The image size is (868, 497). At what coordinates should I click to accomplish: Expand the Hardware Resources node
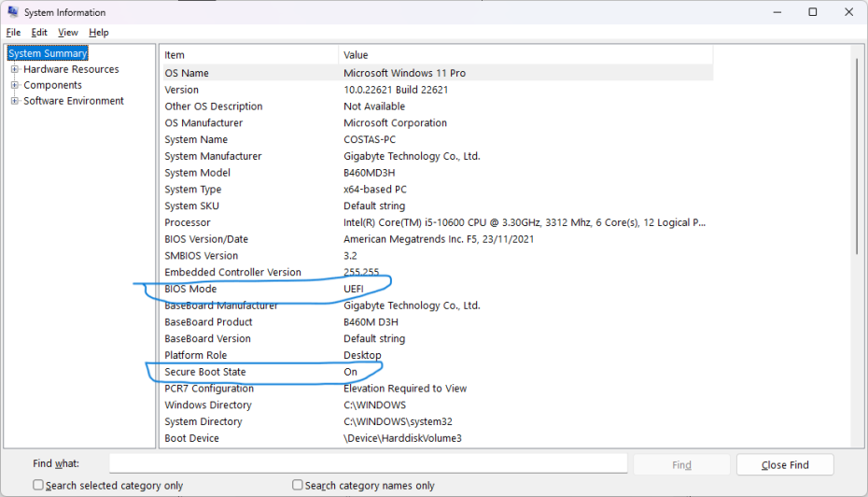15,69
